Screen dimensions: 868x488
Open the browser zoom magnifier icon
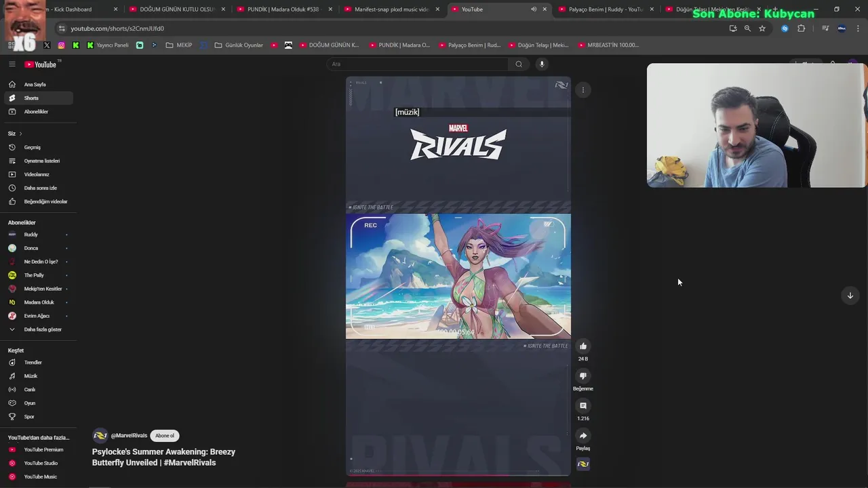(747, 28)
